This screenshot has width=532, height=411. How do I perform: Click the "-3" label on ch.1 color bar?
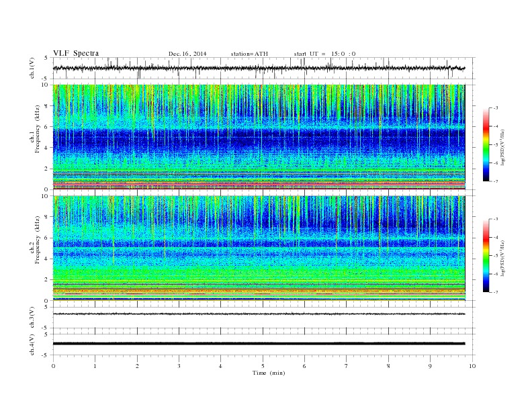pyautogui.click(x=495, y=108)
